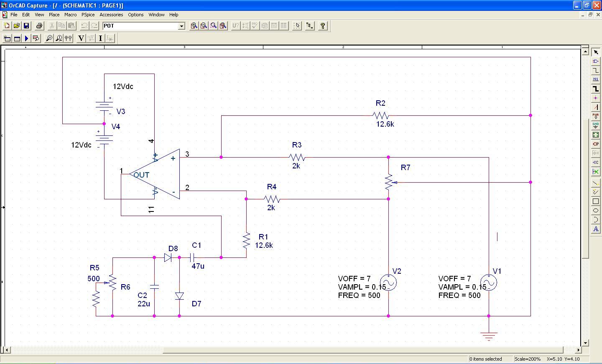The image size is (602, 364).
Task: Click the Help question mark icon
Action: coord(322,26)
